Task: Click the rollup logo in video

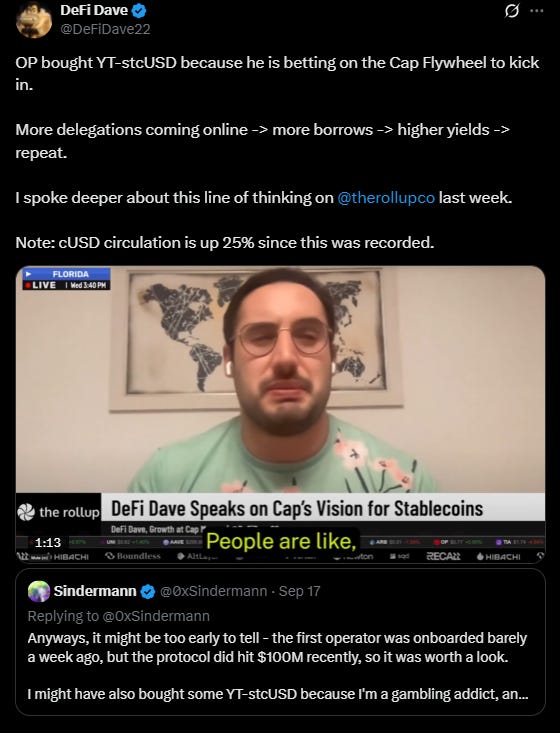Action: tap(58, 512)
